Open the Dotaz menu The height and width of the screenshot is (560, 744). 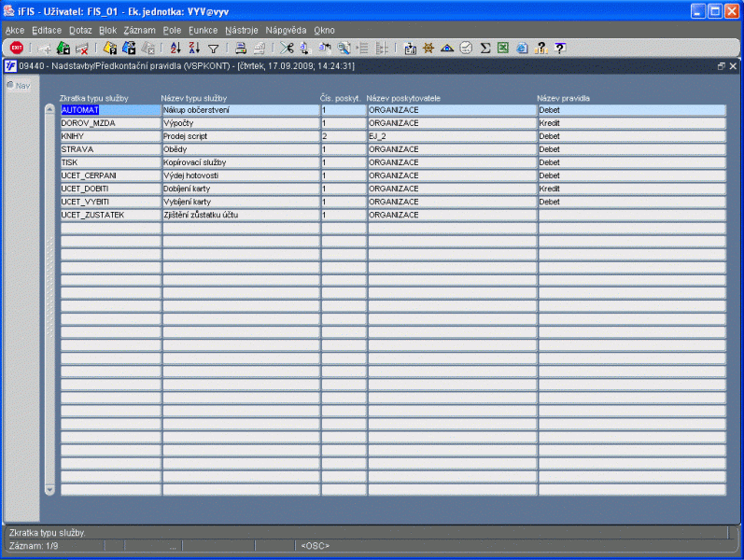point(80,31)
